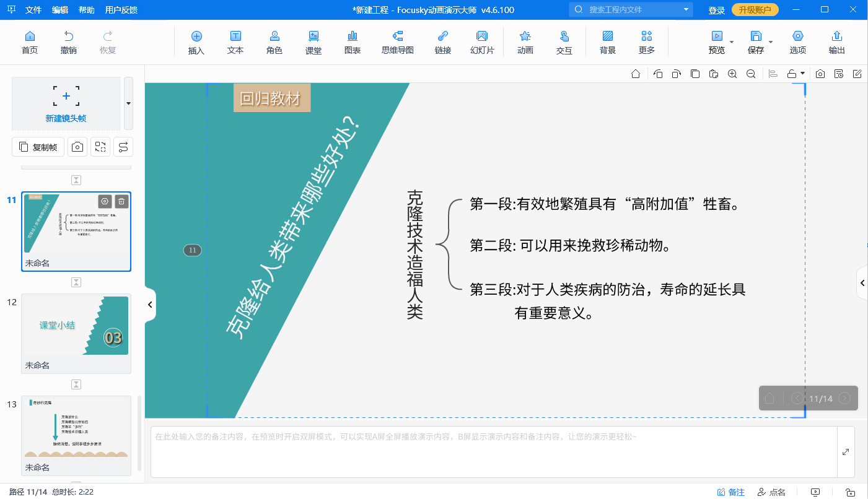
Task: Click the frame camera snapshot button
Action: [77, 147]
